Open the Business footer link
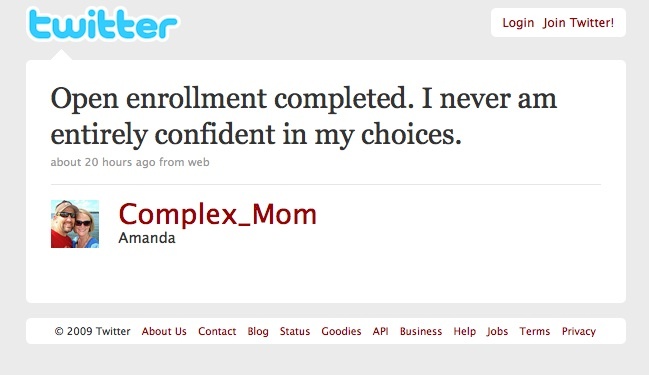Screen dimensions: 649x375 click(421, 331)
